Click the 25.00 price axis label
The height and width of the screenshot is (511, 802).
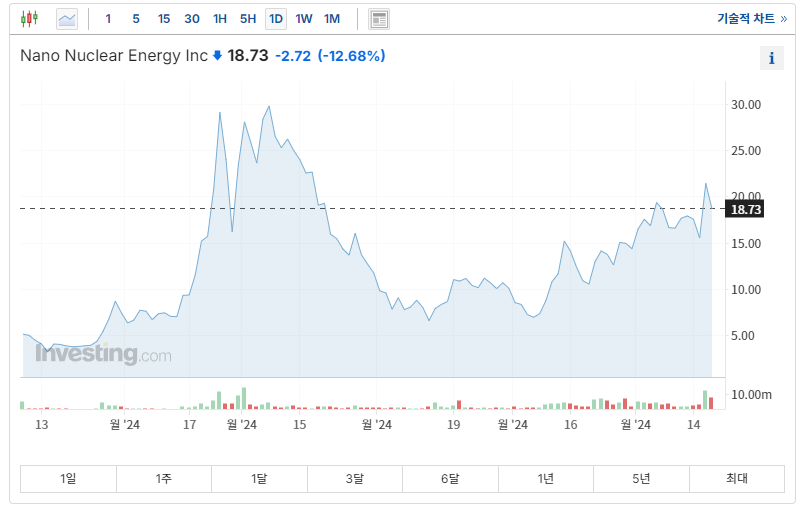(x=746, y=151)
